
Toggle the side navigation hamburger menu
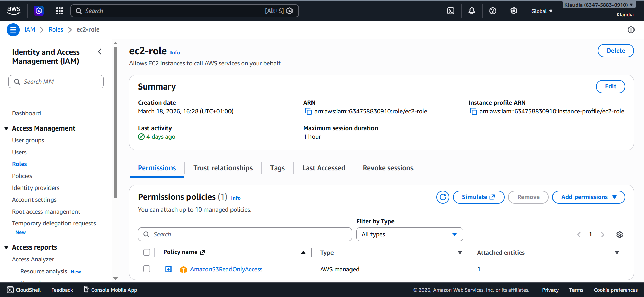(x=13, y=30)
